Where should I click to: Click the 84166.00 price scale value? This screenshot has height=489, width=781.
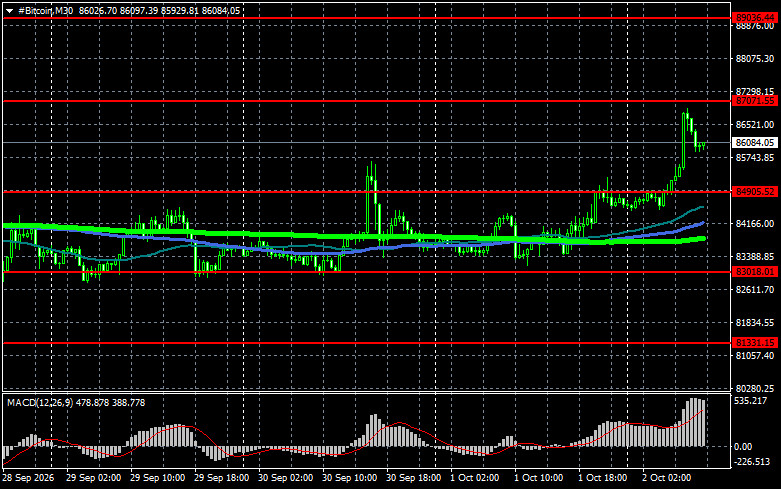tap(755, 224)
